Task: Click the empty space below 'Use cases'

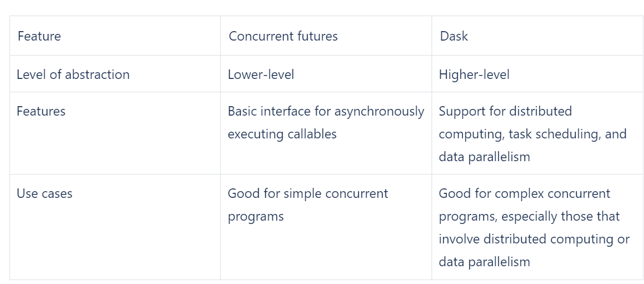Action: coord(111,245)
